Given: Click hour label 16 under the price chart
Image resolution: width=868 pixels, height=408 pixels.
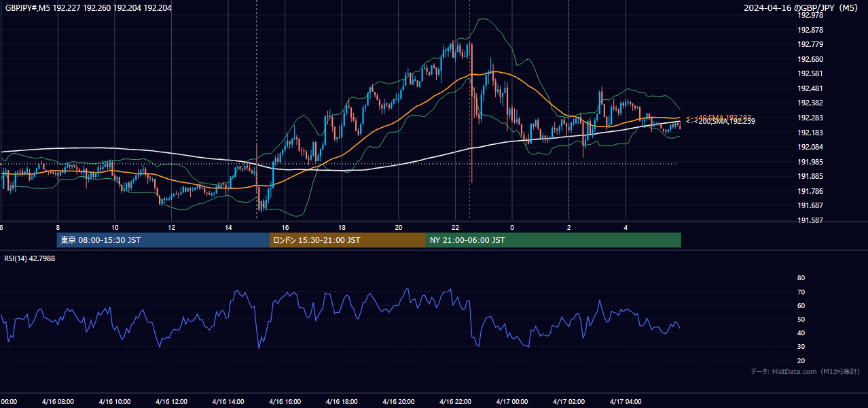Looking at the screenshot, I should pos(285,227).
